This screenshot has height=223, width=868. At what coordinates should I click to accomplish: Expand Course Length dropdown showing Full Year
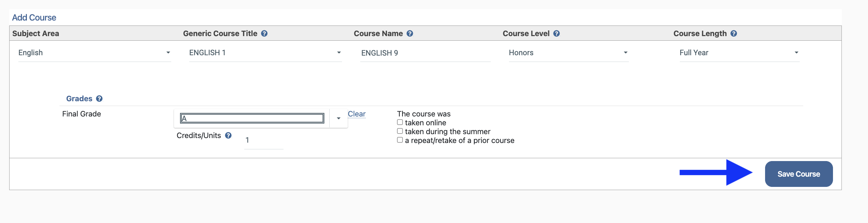pos(739,53)
